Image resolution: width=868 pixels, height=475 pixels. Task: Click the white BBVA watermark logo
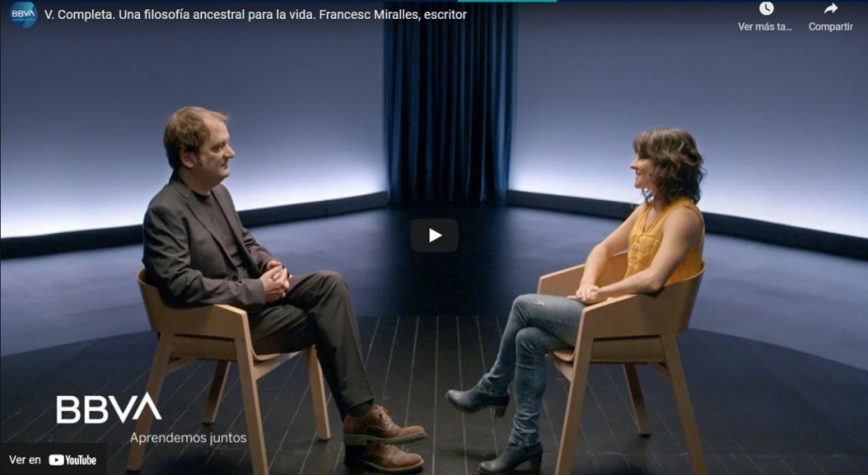click(109, 408)
